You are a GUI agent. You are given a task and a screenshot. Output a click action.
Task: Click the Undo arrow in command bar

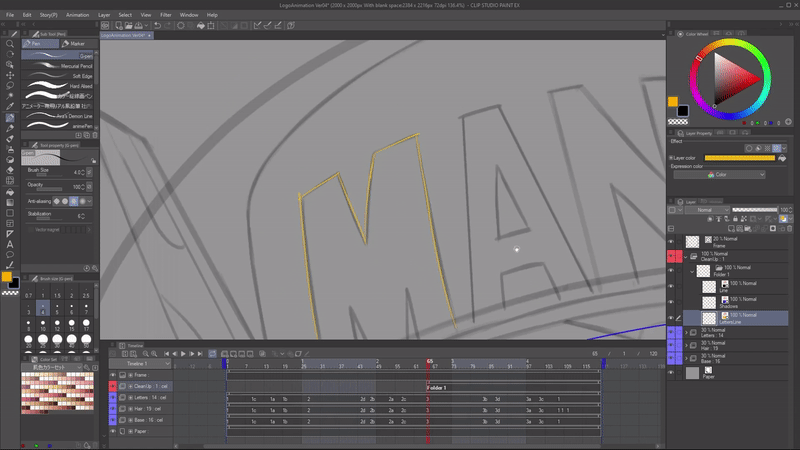(158, 26)
